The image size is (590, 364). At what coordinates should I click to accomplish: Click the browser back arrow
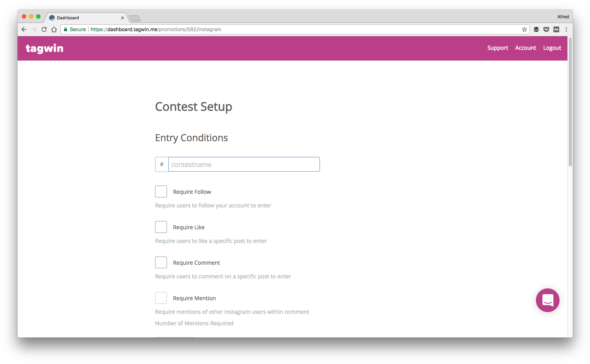(x=24, y=29)
